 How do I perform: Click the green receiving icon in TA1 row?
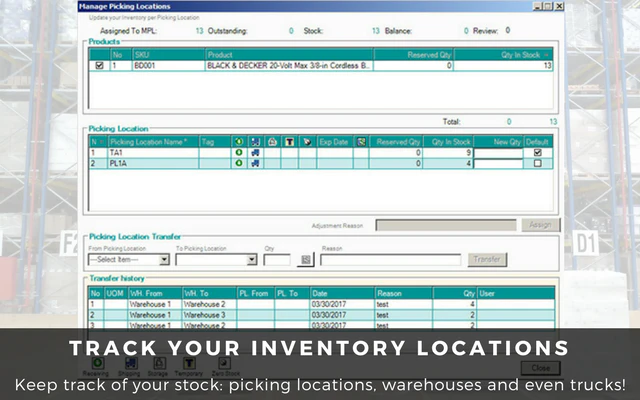(239, 153)
